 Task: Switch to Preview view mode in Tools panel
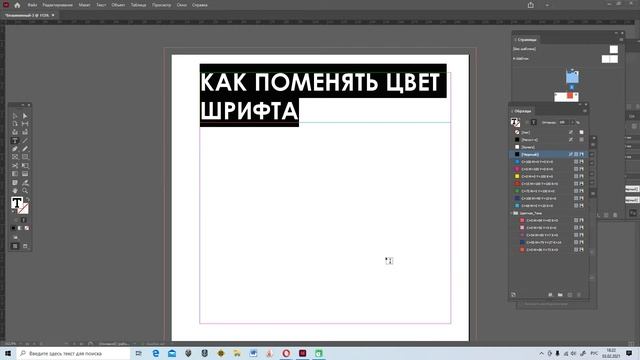pyautogui.click(x=25, y=246)
